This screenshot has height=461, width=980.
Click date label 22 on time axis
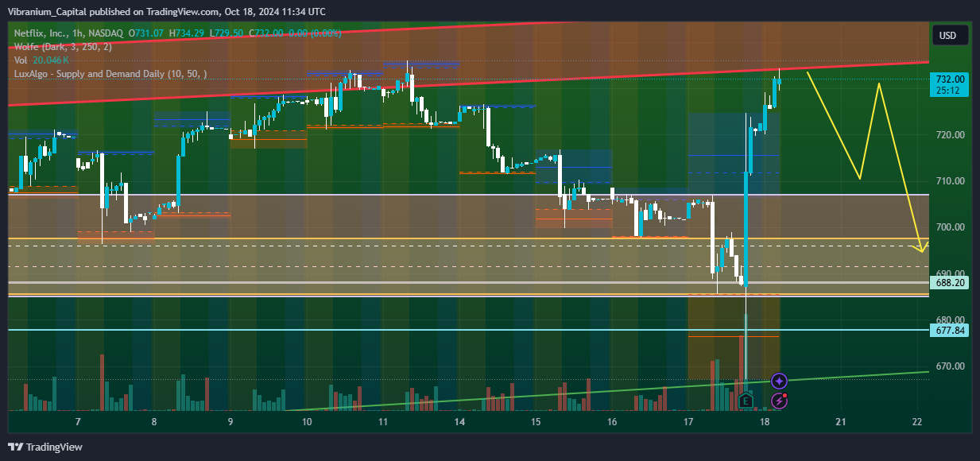(917, 422)
